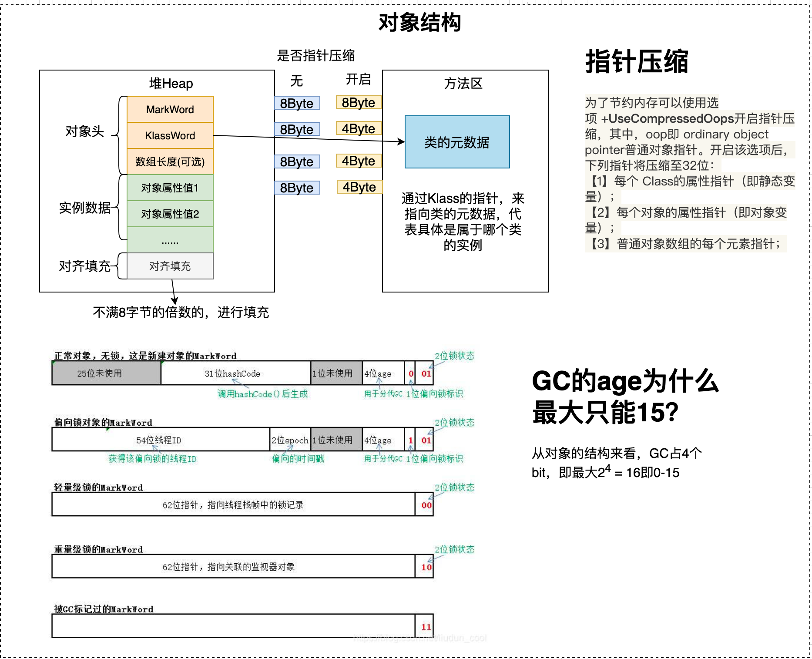Click the 获得该偏向锁的线程ID annotation
The width and height of the screenshot is (812, 659).
[152, 459]
